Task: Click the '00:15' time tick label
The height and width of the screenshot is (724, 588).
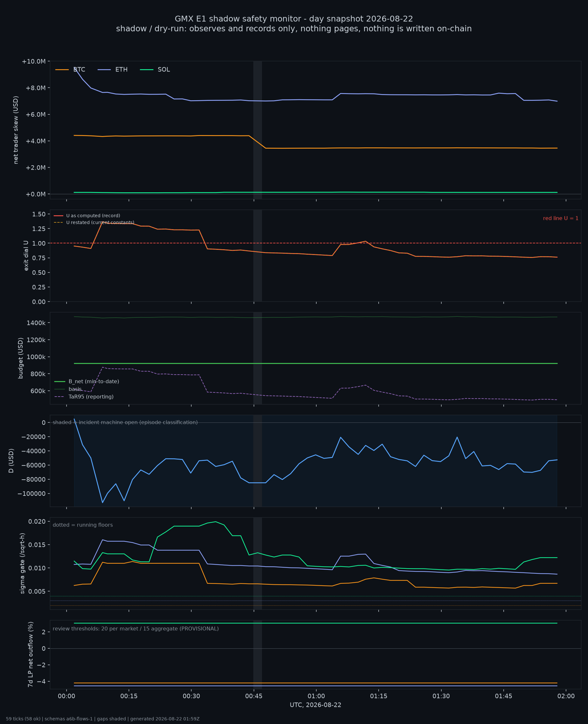Action: (129, 697)
